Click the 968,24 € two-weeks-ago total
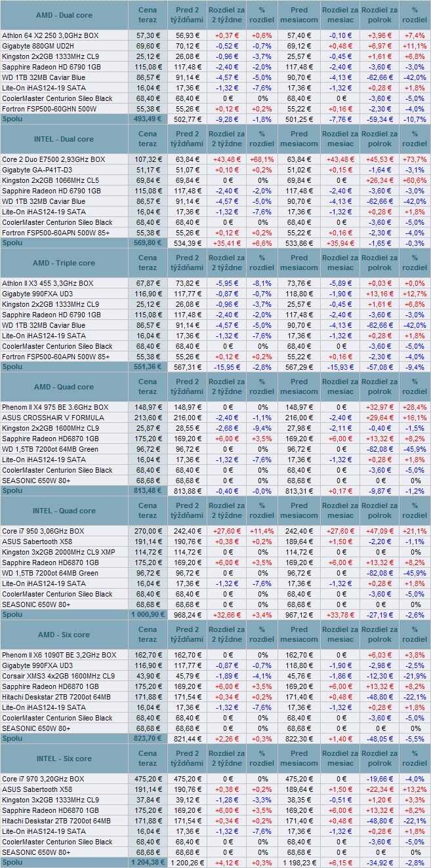The width and height of the screenshot is (431, 868). tap(187, 614)
